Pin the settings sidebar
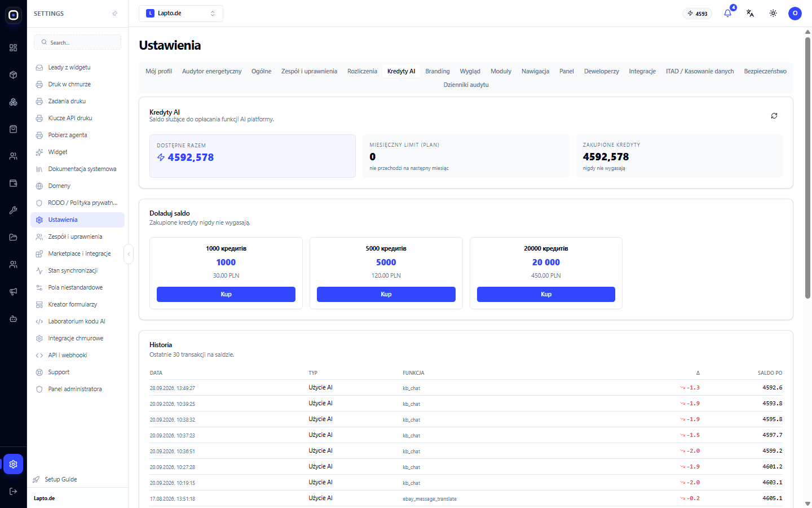 115,14
